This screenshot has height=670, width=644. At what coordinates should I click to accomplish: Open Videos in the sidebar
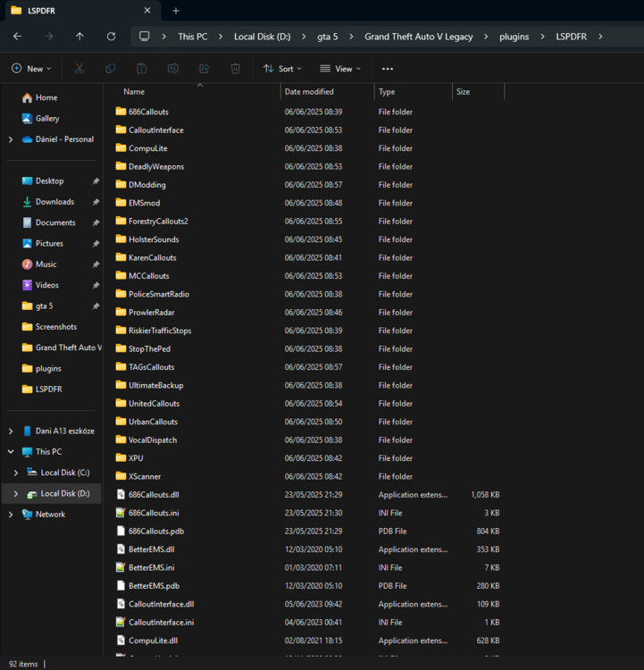(x=40, y=285)
